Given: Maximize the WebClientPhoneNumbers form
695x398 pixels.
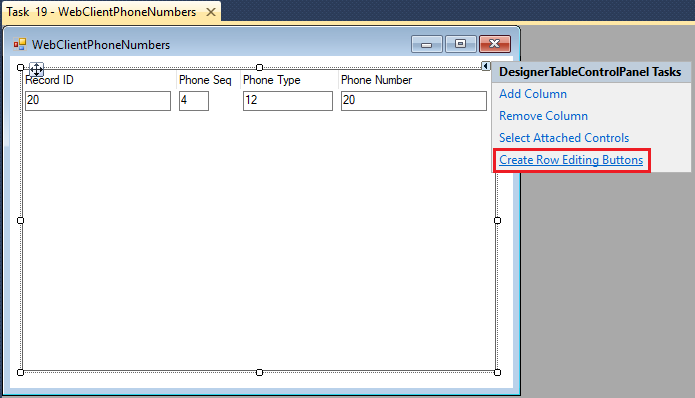Looking at the screenshot, I should coord(461,44).
